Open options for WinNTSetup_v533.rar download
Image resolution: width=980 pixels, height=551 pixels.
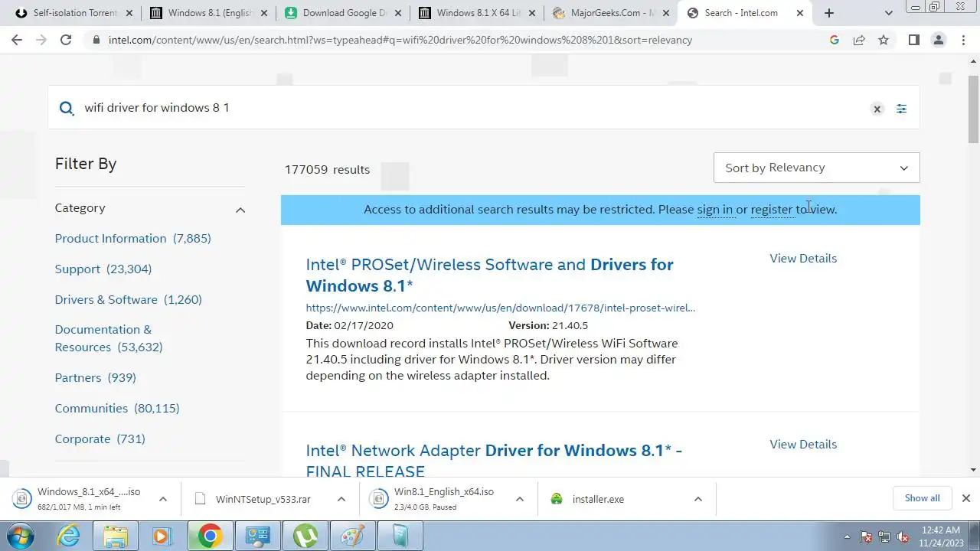(341, 499)
